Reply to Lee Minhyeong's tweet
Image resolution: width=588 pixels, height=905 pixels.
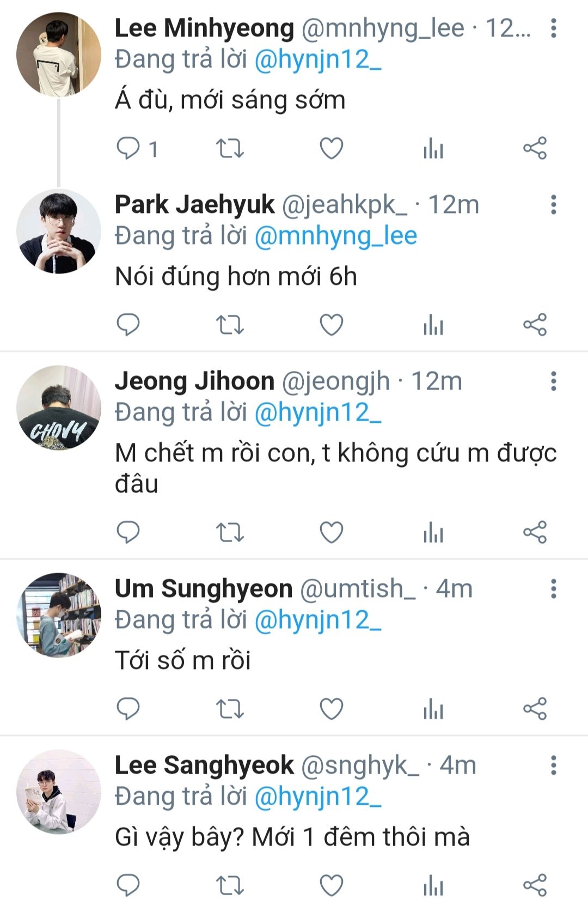[x=128, y=148]
